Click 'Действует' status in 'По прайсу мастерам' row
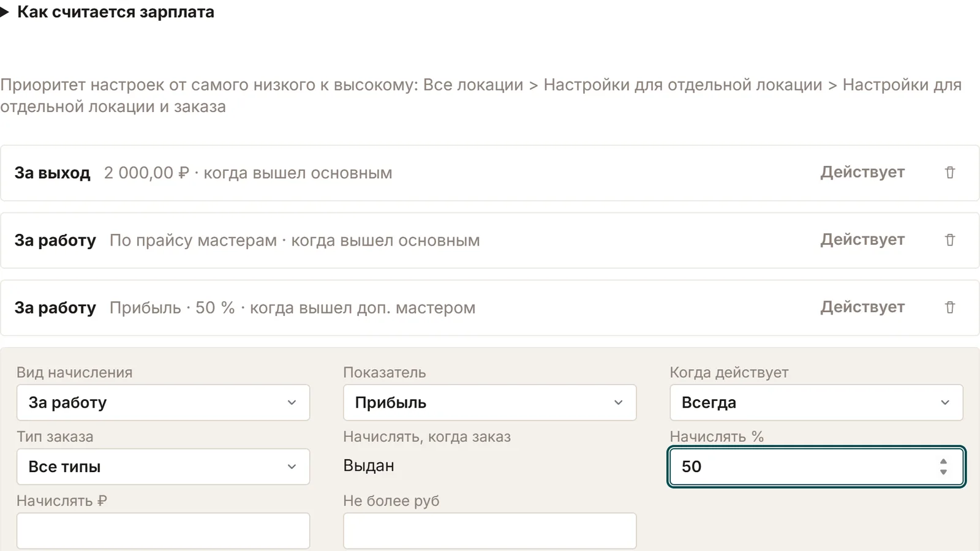The image size is (980, 551). [x=862, y=240]
